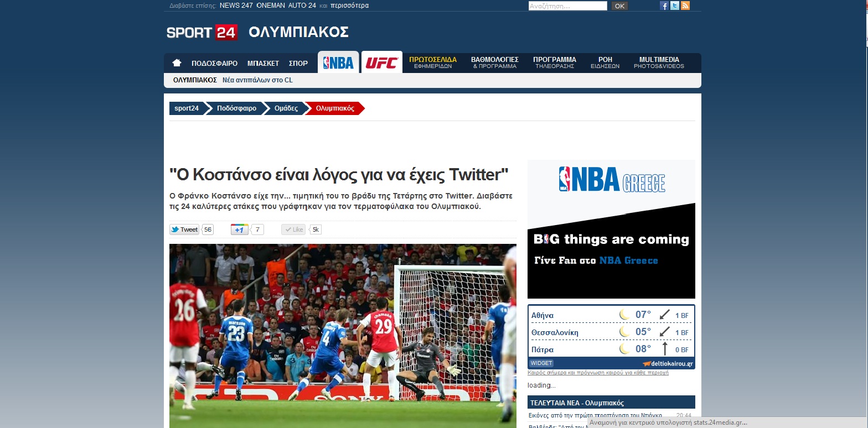The width and height of the screenshot is (868, 428).
Task: Click the article headline about Κοστάνσο
Action: (x=339, y=175)
